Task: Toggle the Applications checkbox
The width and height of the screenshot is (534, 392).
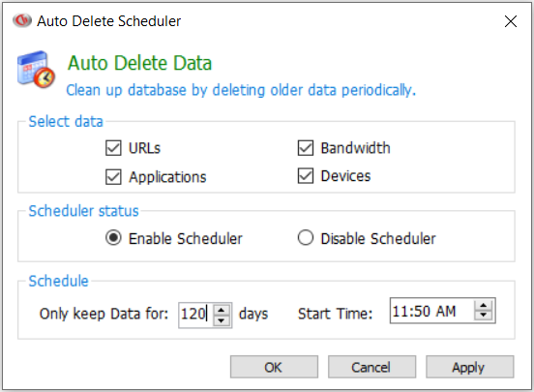Action: tap(113, 177)
